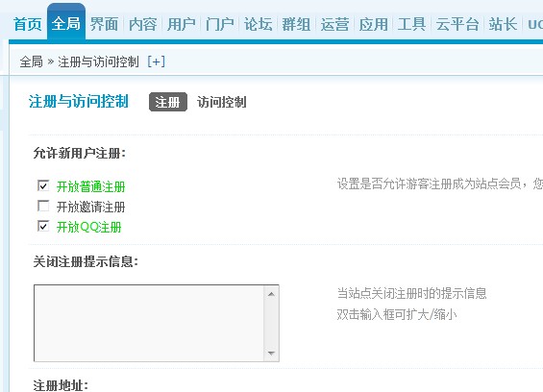The image size is (543, 392).
Task: Switch to the 访问控制 sub-tab
Action: tap(222, 102)
